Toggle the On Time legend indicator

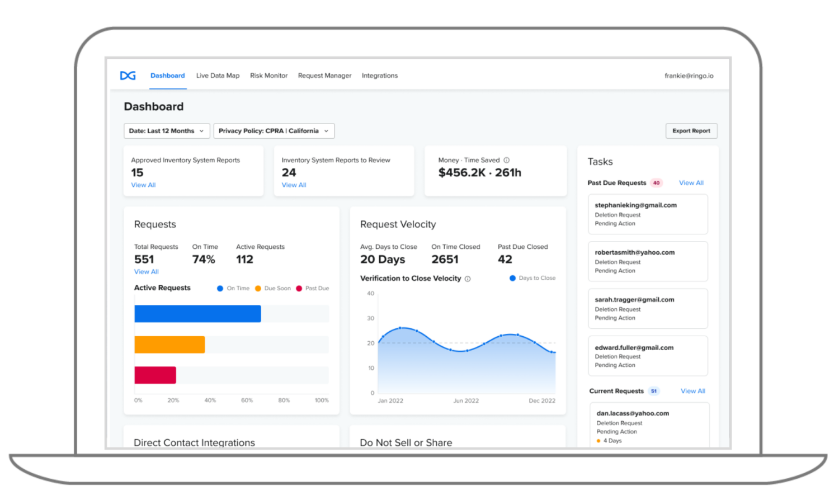(220, 288)
